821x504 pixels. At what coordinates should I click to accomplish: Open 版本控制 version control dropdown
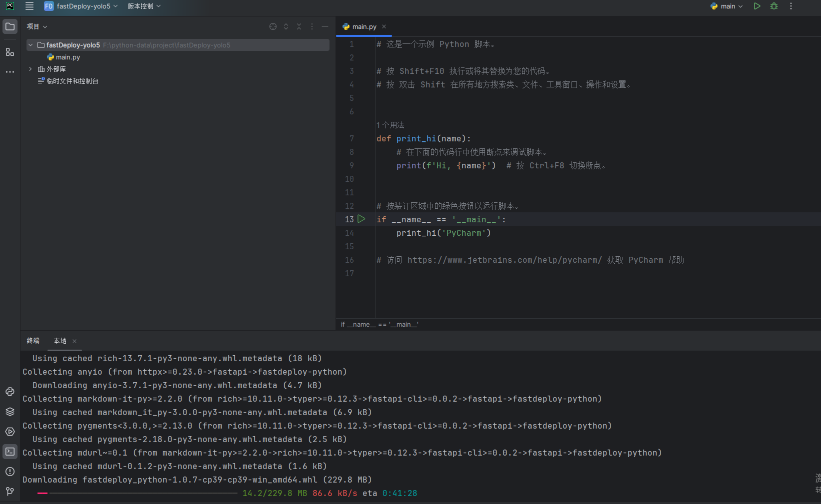click(144, 6)
